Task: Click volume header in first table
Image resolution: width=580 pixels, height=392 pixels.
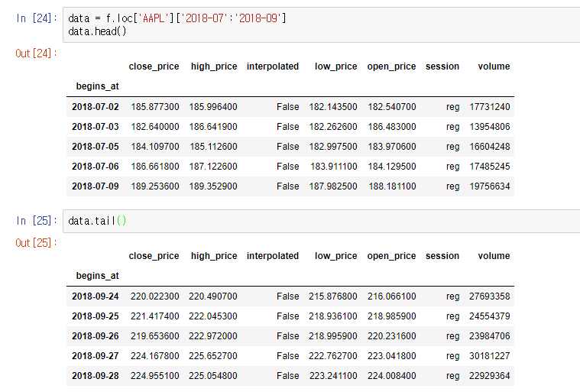Action: point(494,66)
